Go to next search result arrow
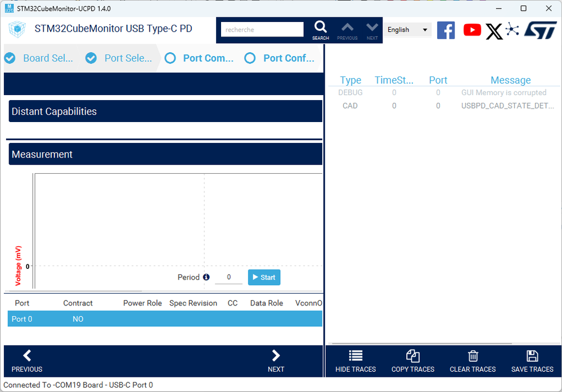The image size is (562, 392). 372,27
